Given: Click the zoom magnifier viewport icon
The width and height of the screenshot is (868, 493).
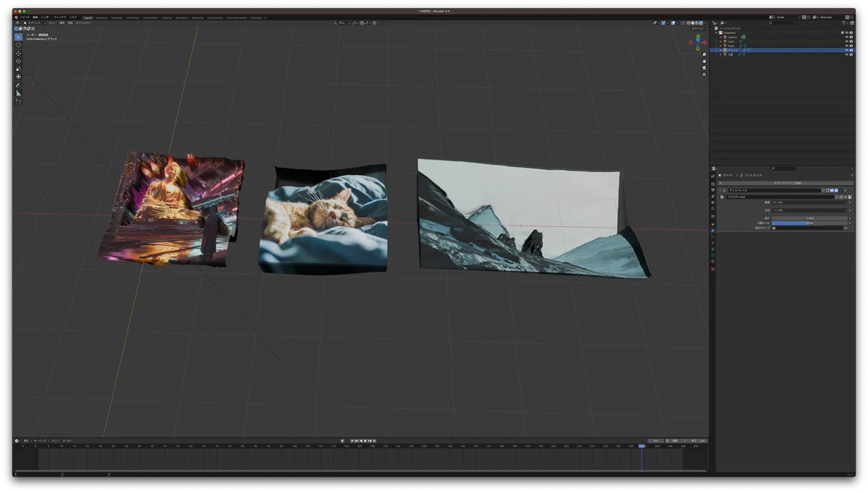Looking at the screenshot, I should (704, 55).
